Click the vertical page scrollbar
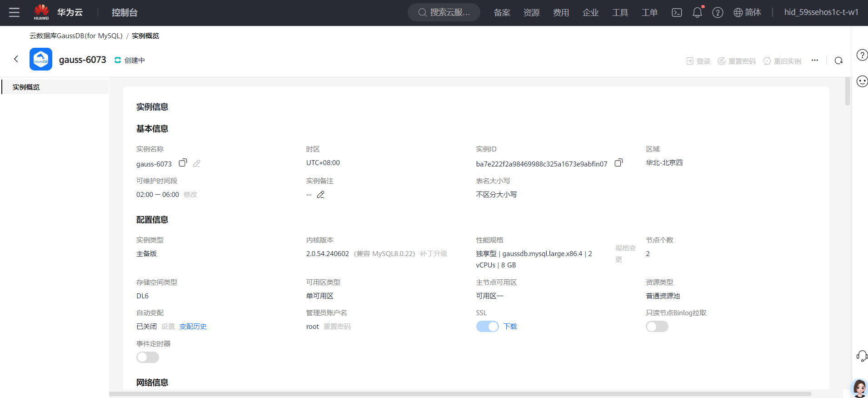Screen dimensions: 868x398 click(x=848, y=91)
